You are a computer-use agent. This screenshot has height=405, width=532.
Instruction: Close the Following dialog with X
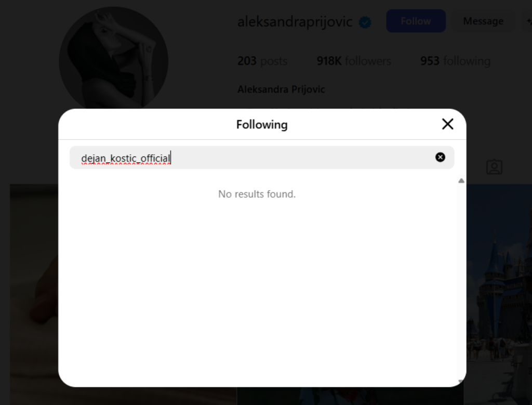click(447, 124)
